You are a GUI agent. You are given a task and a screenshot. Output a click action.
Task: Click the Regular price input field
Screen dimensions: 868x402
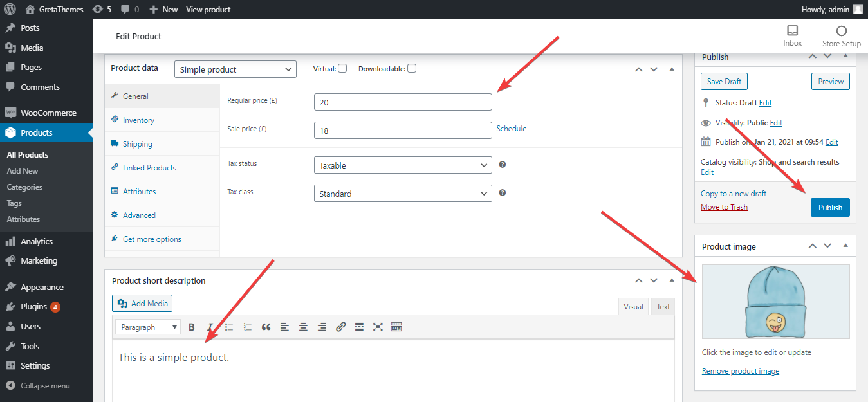point(403,102)
